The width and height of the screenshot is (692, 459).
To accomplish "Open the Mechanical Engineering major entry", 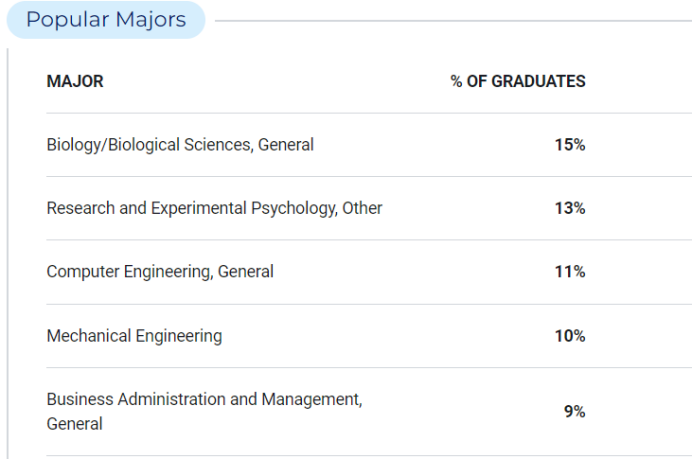I will pyautogui.click(x=134, y=336).
